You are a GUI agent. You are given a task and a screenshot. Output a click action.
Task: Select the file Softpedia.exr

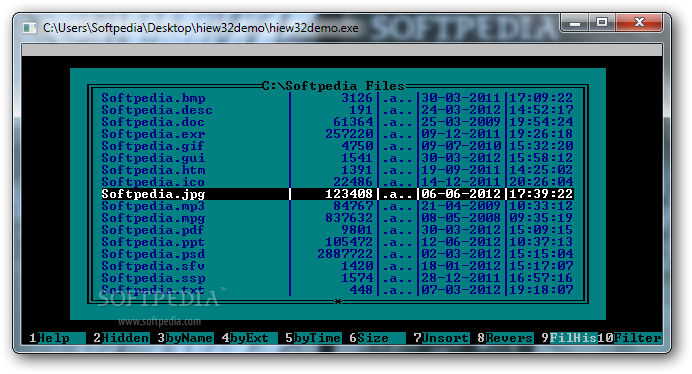[x=153, y=134]
